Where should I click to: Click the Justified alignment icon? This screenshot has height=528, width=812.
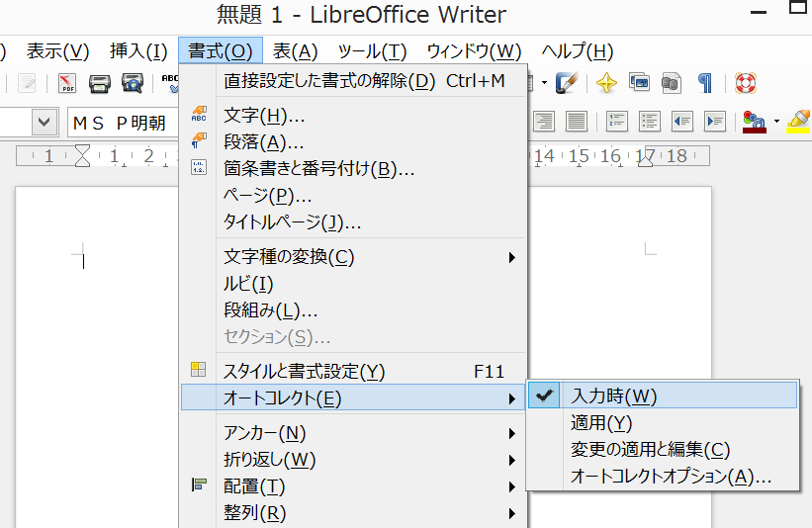point(576,122)
